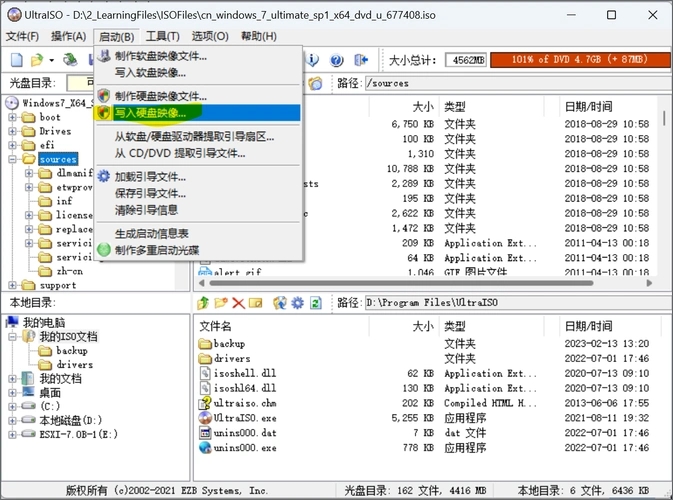Image resolution: width=673 pixels, height=500 pixels.
Task: Choose 制作多重启动光碟 menu entry
Action: pos(198,250)
